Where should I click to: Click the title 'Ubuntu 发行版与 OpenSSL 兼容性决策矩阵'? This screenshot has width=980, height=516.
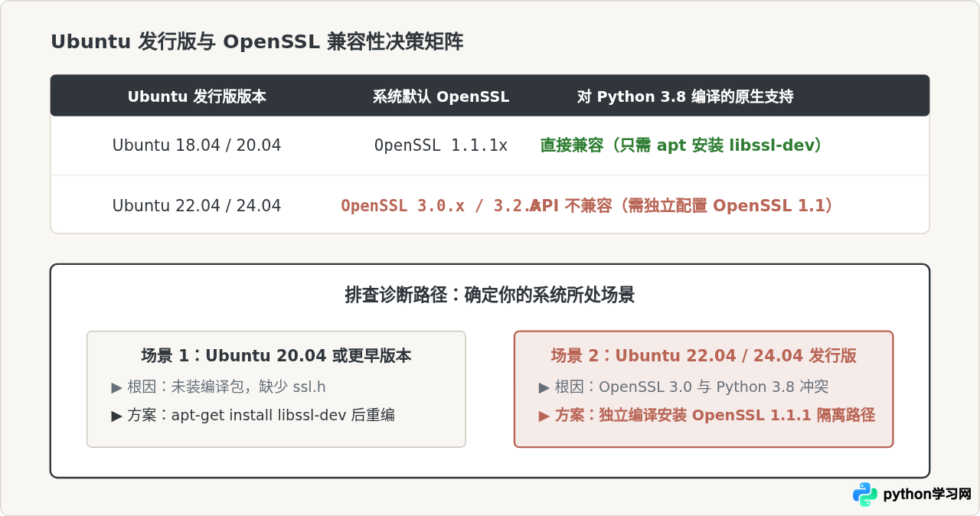point(257,41)
